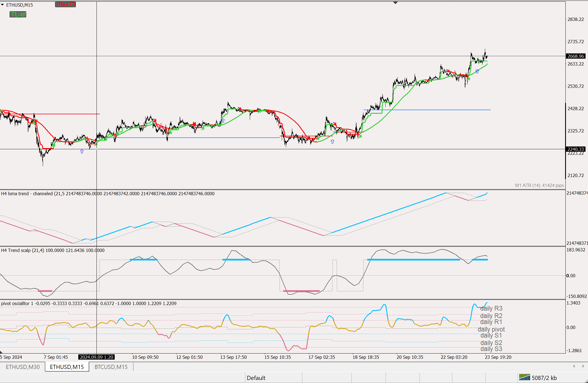The width and height of the screenshot is (588, 383).
Task: Click the chart shift triangle marker at top
Action: coord(395,3)
